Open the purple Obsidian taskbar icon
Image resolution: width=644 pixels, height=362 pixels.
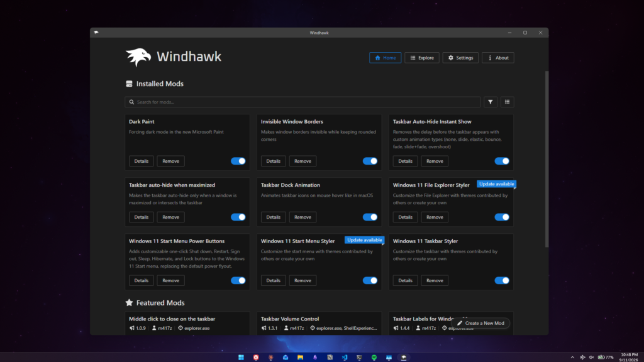[315, 358]
